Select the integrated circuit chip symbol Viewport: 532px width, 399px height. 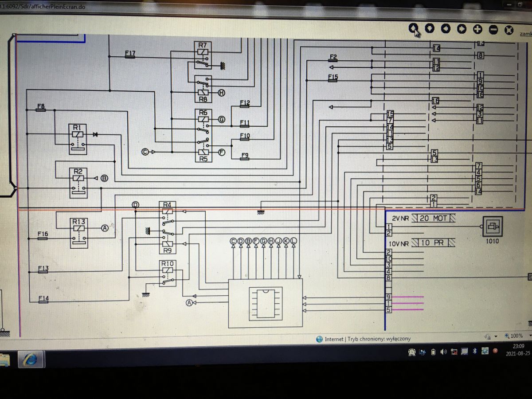(266, 303)
